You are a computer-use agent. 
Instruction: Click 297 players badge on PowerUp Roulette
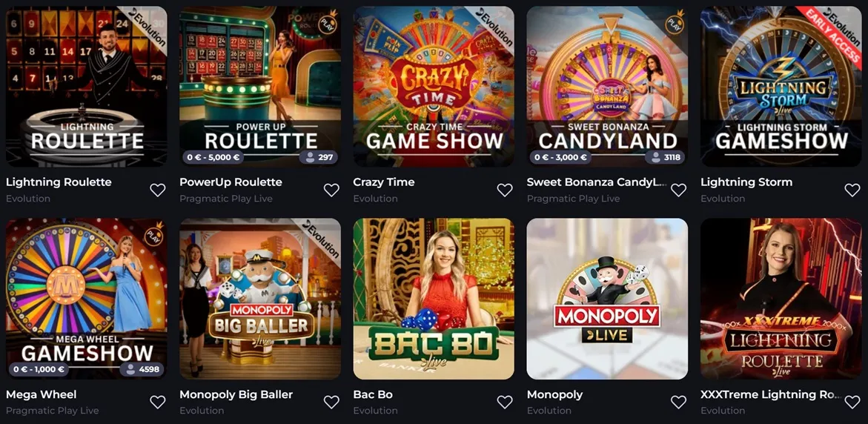pyautogui.click(x=318, y=157)
